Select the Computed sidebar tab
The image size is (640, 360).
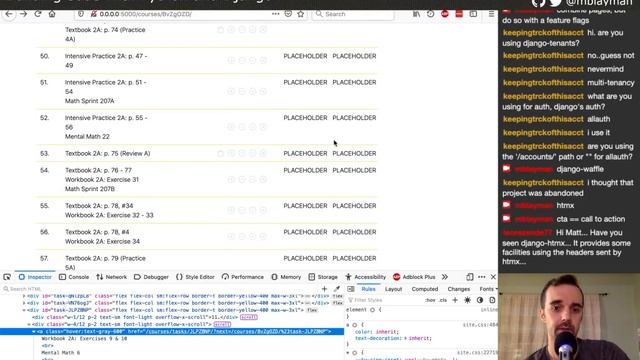pyautogui.click(x=424, y=289)
